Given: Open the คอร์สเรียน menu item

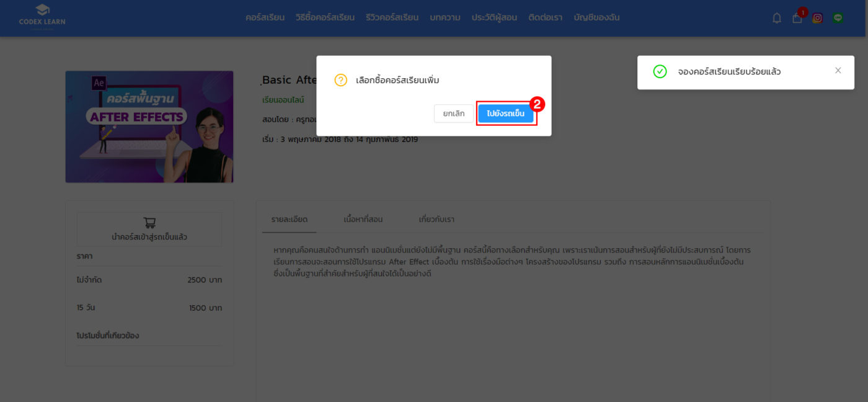Looking at the screenshot, I should tap(265, 17).
